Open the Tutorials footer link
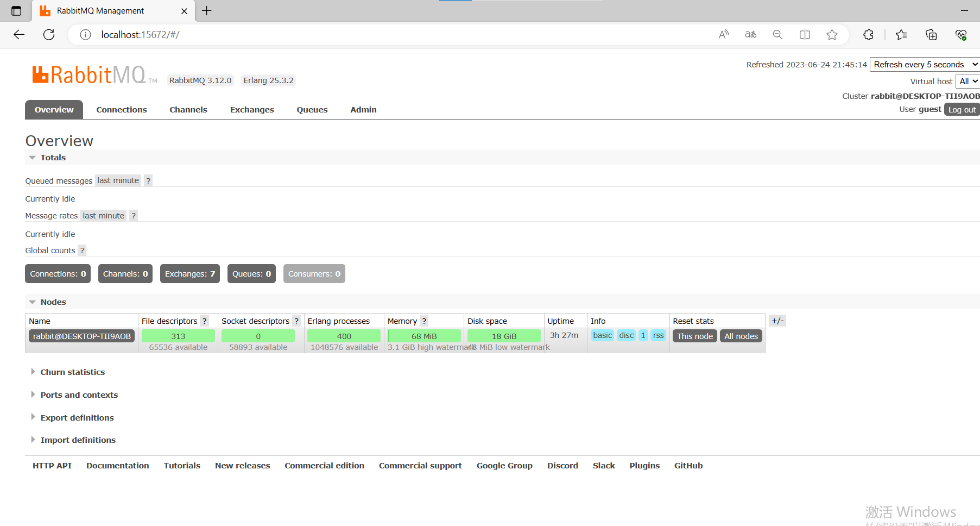The width and height of the screenshot is (980, 526). (x=182, y=466)
